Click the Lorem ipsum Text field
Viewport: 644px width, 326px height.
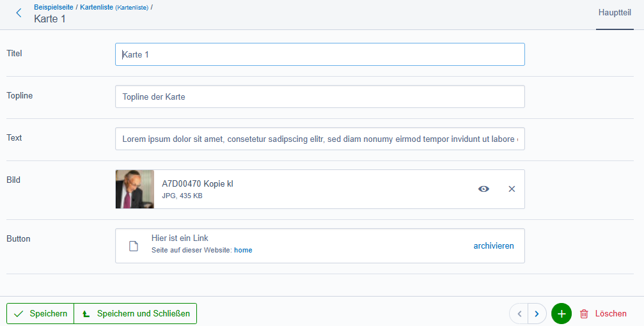click(320, 139)
